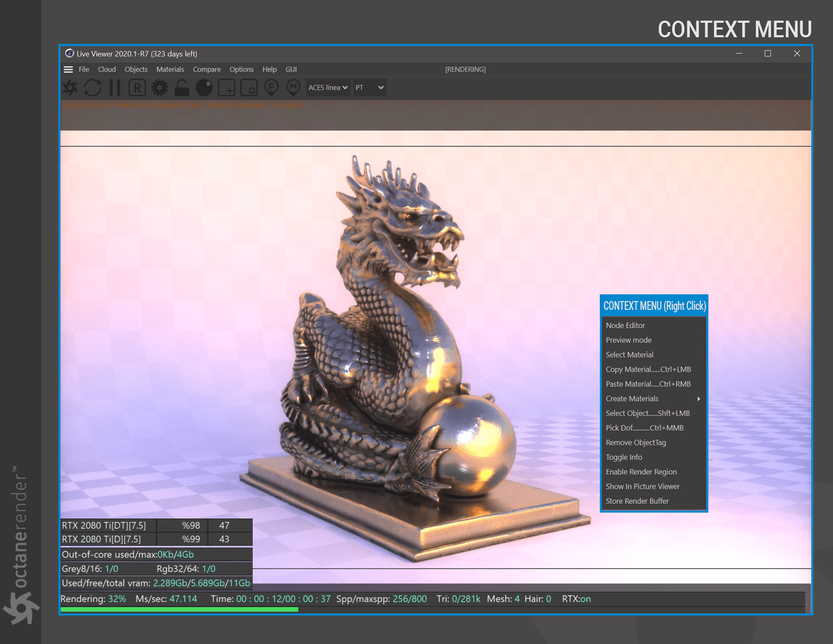Viewport: 833px width, 644px height.
Task: Choose Remove ObjectTag in context menu
Action: 654,443
